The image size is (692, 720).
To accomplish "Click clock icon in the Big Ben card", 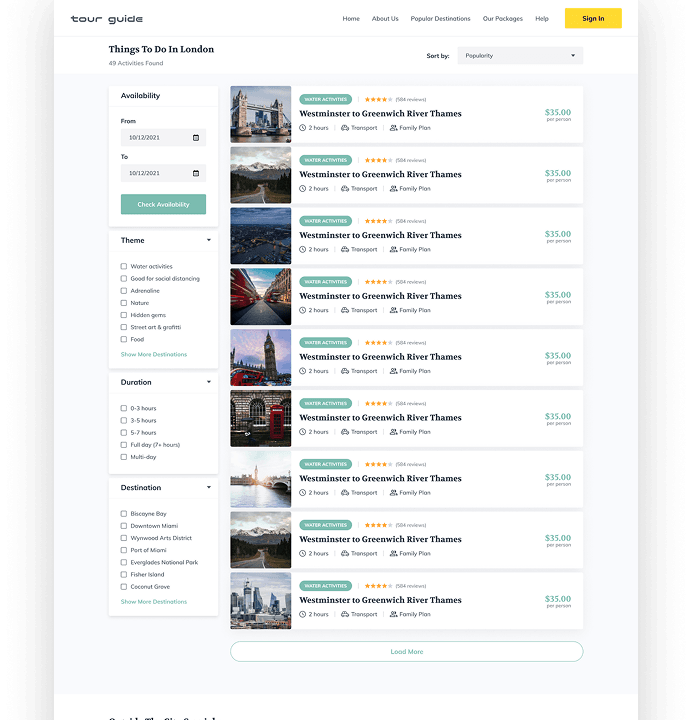I will tap(303, 371).
